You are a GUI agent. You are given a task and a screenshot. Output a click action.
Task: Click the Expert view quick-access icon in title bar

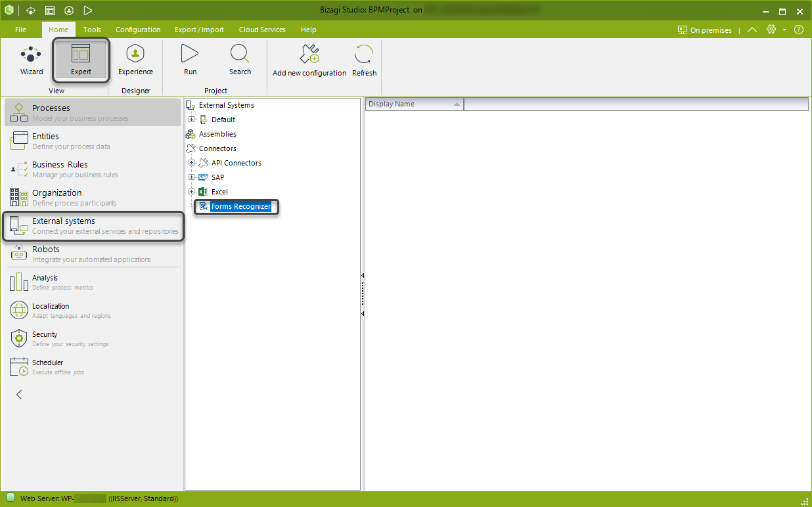pyautogui.click(x=50, y=11)
